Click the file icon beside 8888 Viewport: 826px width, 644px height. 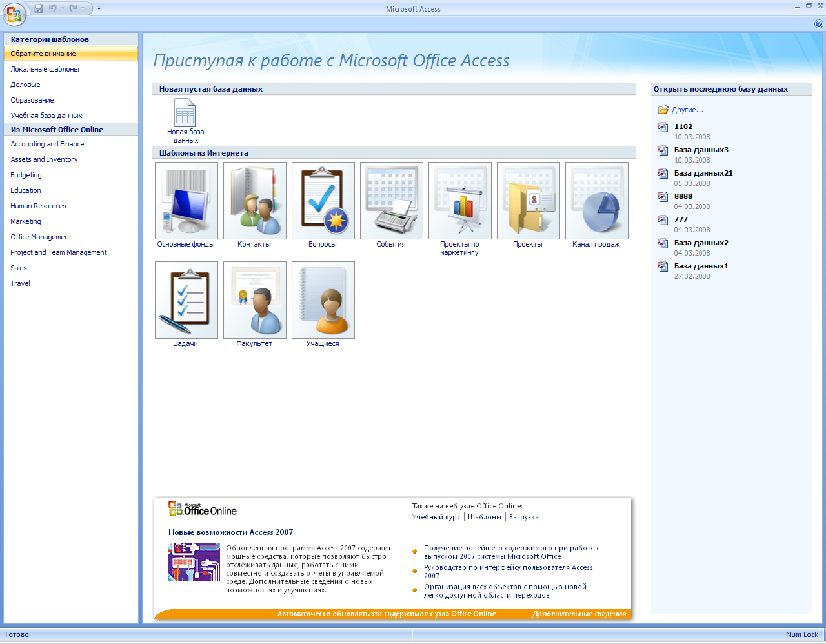click(x=663, y=197)
